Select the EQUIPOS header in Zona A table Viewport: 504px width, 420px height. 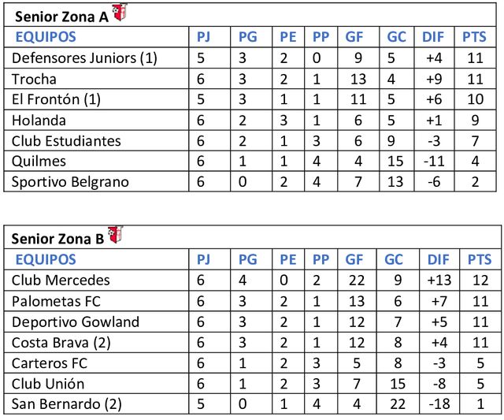tap(46, 37)
